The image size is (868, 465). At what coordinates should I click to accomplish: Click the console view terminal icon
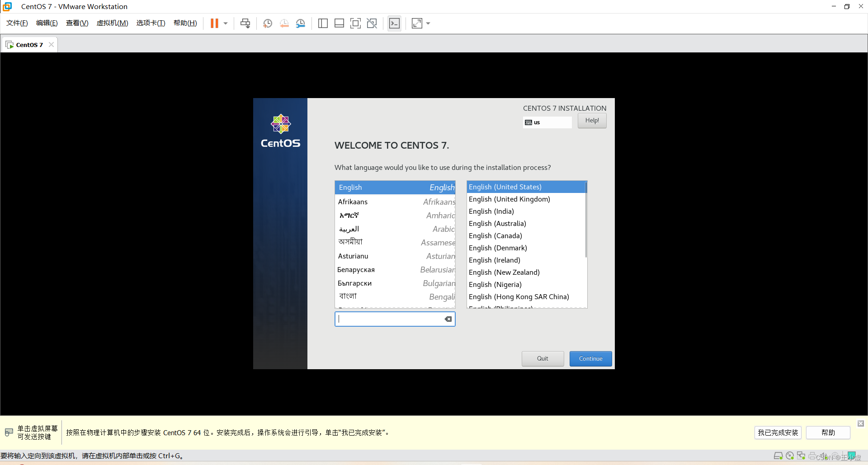(394, 23)
